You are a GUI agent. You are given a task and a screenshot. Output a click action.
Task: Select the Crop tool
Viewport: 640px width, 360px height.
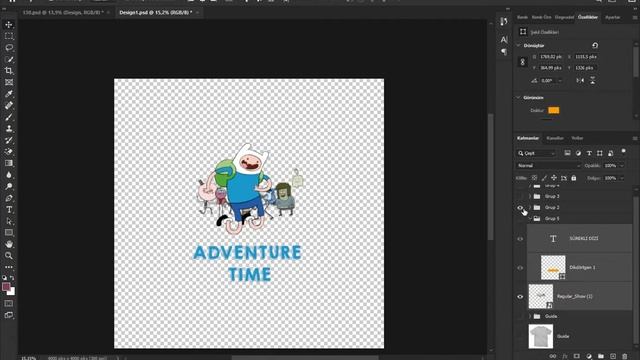click(9, 71)
